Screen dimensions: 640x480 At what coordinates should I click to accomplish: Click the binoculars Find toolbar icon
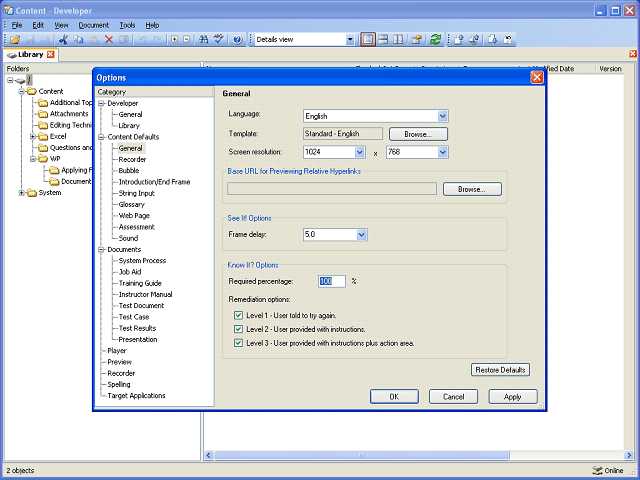pos(203,40)
